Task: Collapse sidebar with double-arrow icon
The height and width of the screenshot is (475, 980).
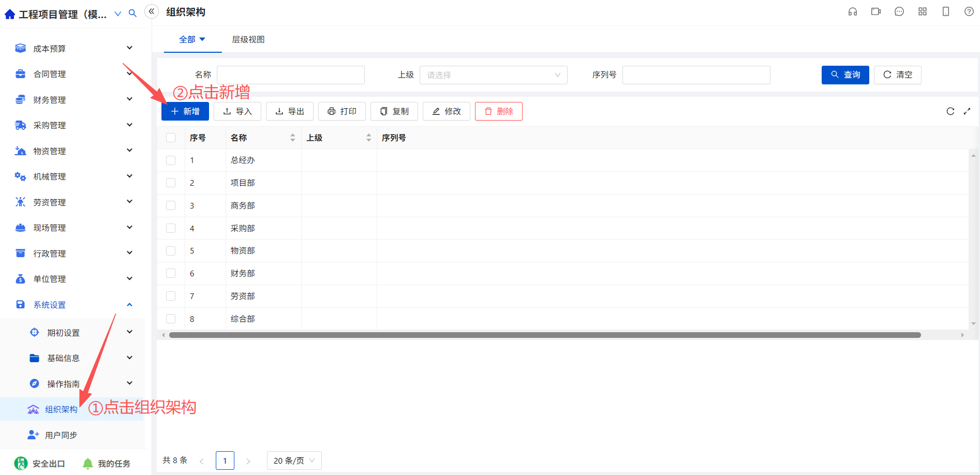Action: pyautogui.click(x=152, y=11)
